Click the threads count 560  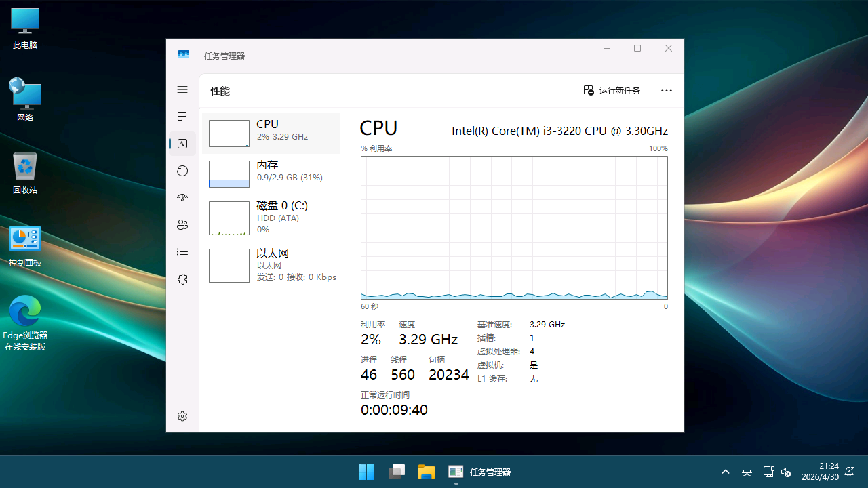tap(403, 375)
